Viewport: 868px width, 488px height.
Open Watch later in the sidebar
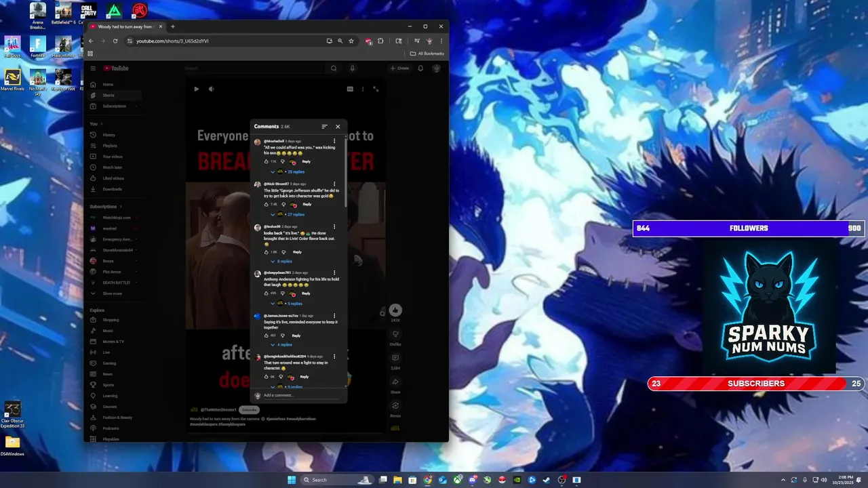[113, 167]
